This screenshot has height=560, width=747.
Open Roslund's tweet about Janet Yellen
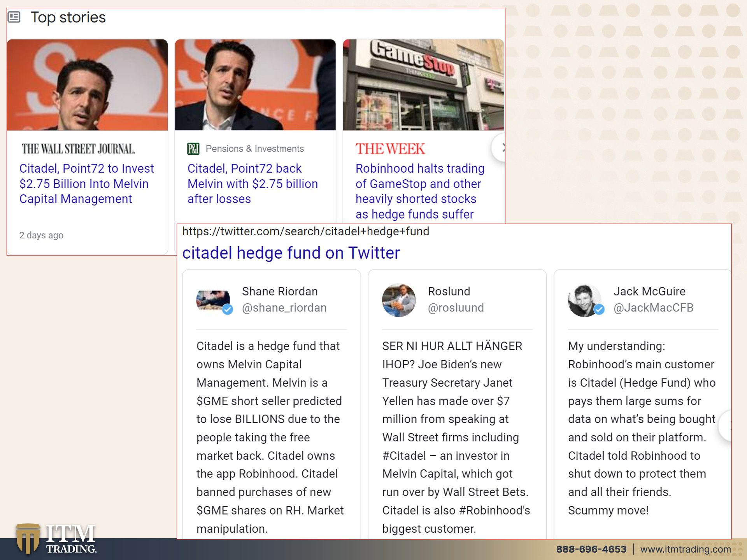456,437
